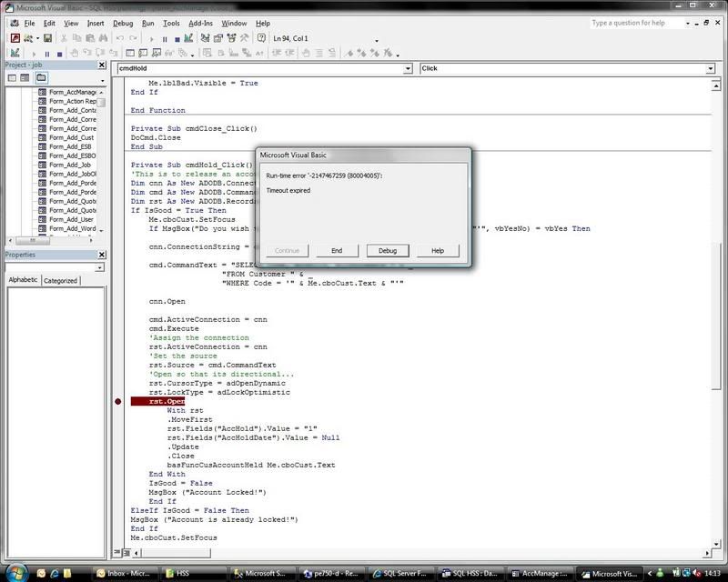
Task: Open the Tools menu
Action: (x=171, y=24)
